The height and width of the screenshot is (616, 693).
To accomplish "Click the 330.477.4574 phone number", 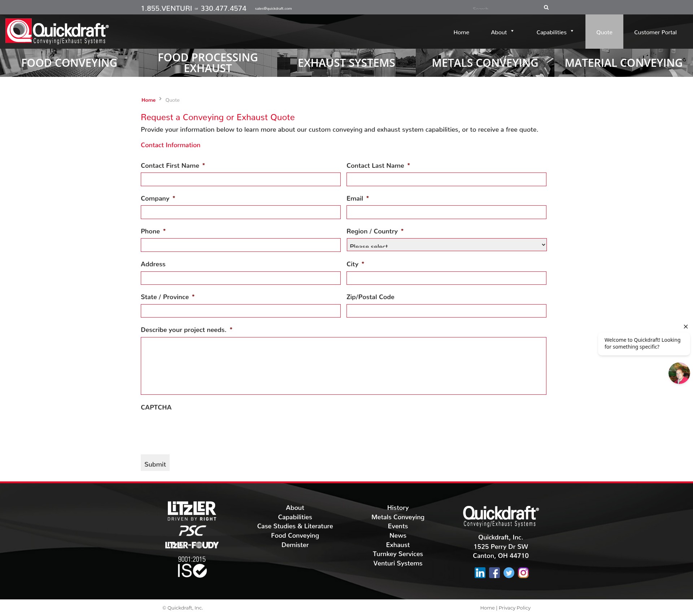I will [223, 8].
